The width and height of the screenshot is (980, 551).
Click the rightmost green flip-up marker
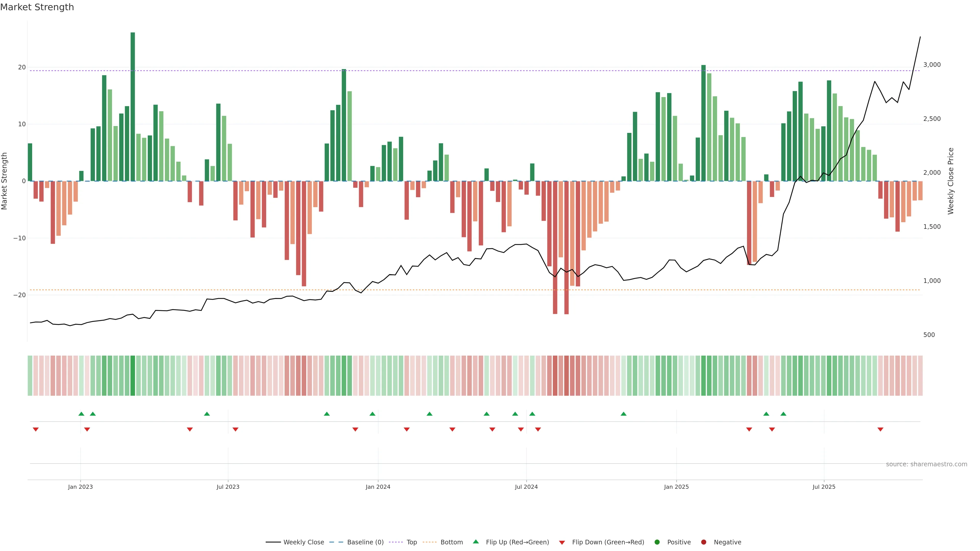783,414
